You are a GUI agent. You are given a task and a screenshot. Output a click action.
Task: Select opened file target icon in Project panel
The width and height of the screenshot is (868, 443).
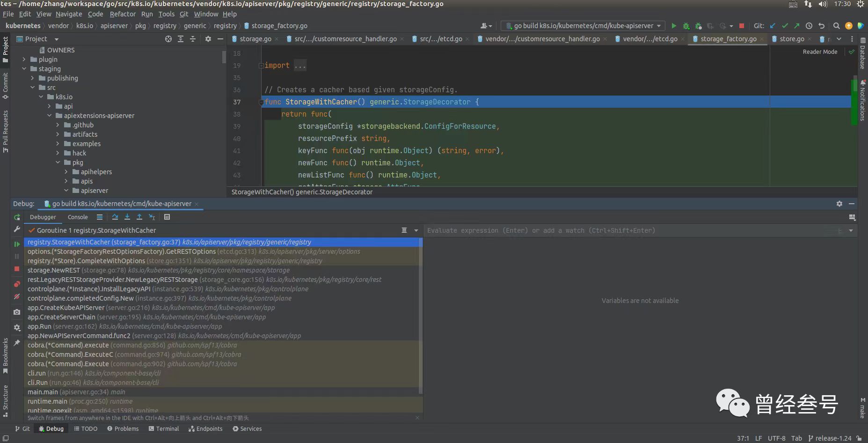[x=168, y=39]
